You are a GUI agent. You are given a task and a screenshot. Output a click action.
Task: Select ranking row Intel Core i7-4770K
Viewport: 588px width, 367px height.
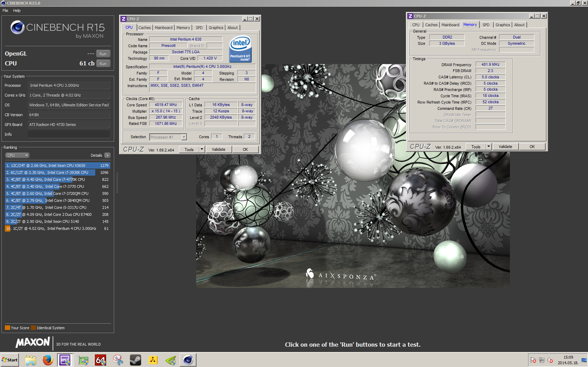57,179
